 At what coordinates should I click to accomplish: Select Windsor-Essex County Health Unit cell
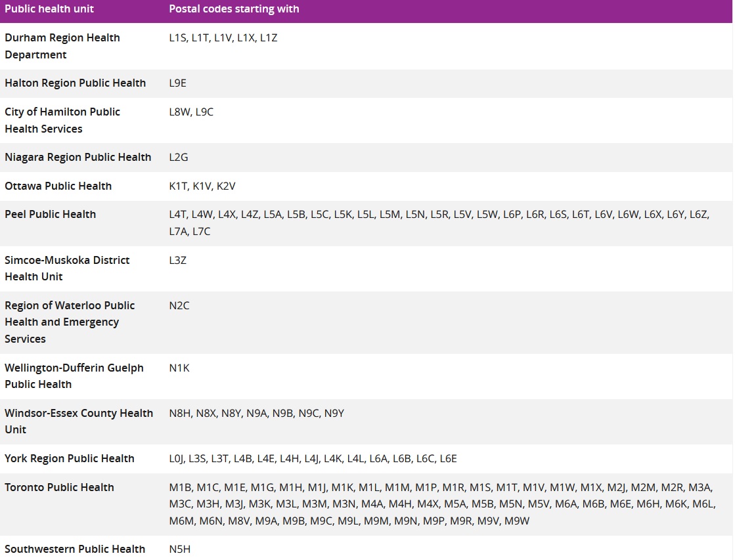pyautogui.click(x=79, y=421)
